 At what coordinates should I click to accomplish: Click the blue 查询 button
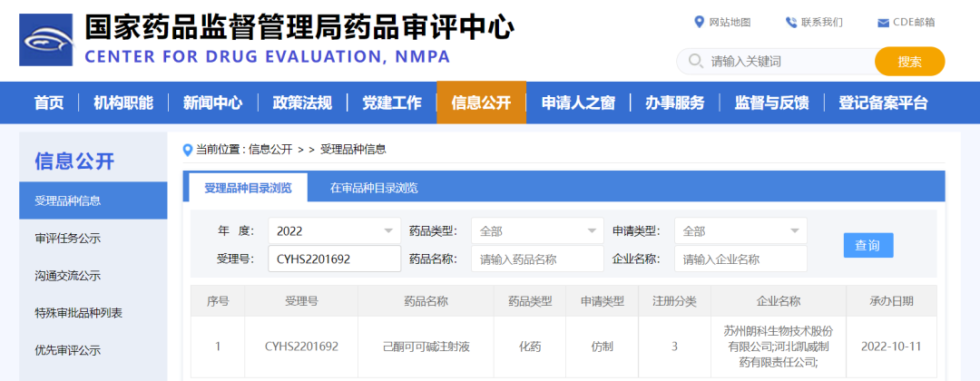point(868,245)
